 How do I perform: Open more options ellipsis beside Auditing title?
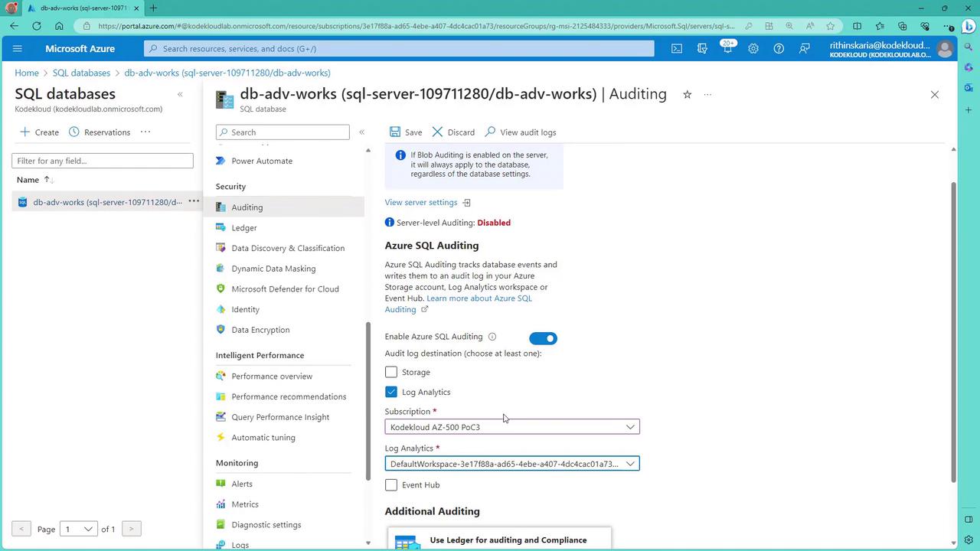[x=707, y=95]
